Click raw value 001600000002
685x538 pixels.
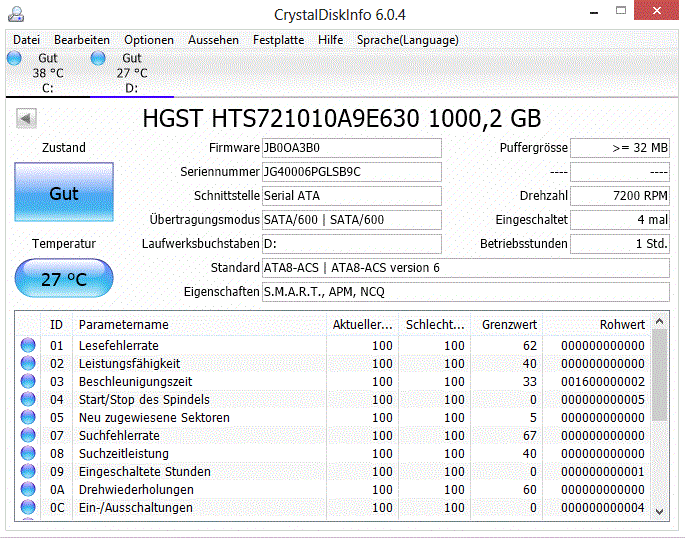[603, 381]
